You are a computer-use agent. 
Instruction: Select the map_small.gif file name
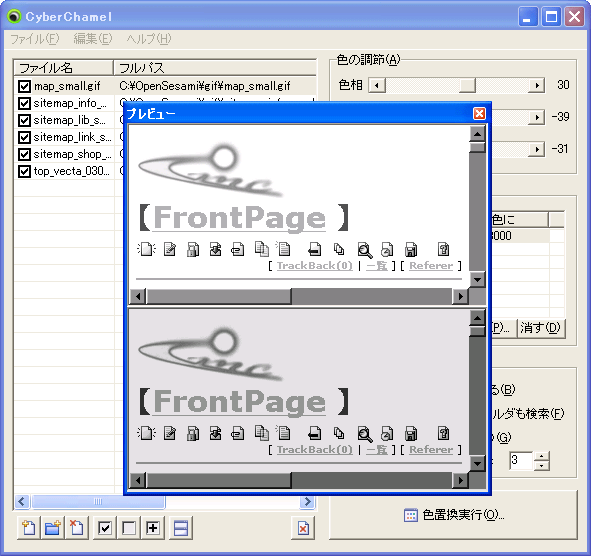click(x=67, y=86)
